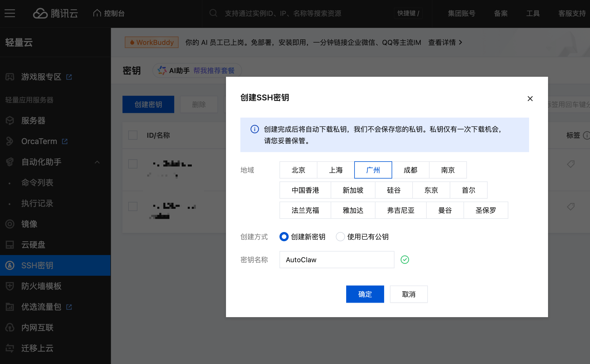Viewport: 590px width, 364px height.
Task: Open external link icon next to OrcaTerm
Action: pyautogui.click(x=65, y=141)
